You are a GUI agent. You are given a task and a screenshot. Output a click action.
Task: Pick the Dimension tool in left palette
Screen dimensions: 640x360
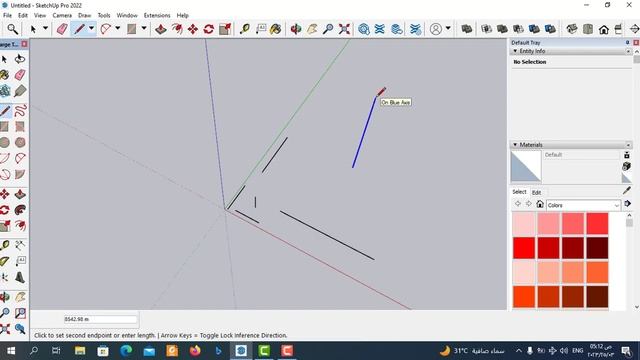point(20,245)
